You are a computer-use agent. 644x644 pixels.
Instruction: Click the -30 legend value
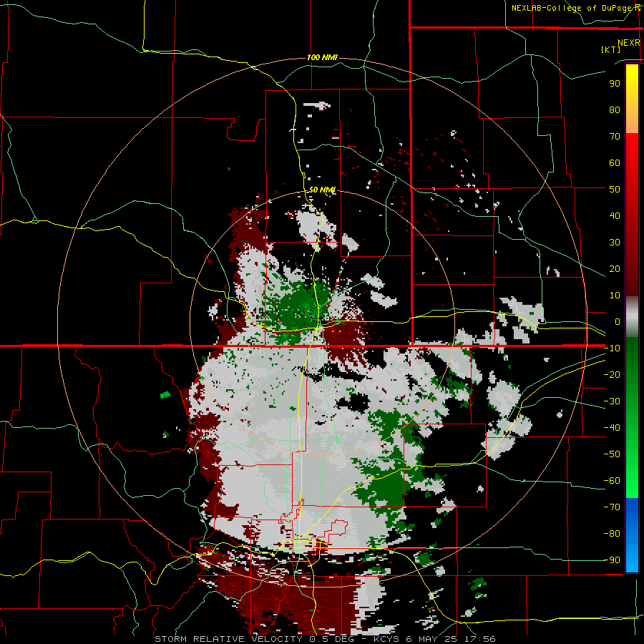612,401
